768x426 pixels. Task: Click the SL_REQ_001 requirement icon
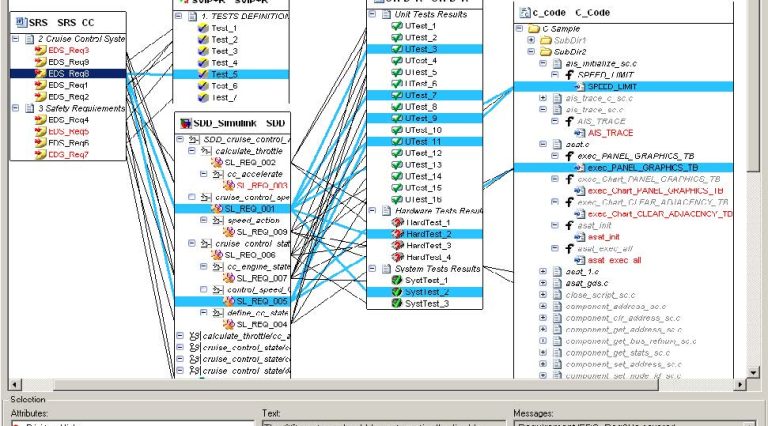tap(215, 208)
